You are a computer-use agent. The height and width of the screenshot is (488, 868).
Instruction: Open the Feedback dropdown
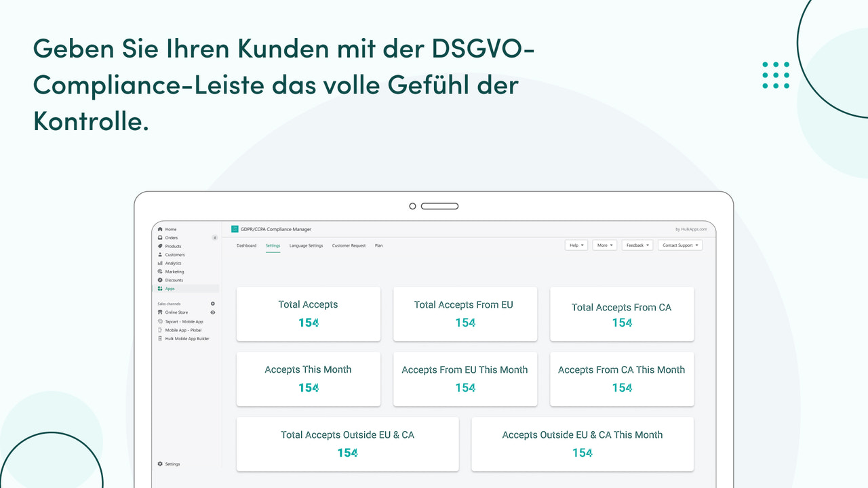pyautogui.click(x=637, y=245)
